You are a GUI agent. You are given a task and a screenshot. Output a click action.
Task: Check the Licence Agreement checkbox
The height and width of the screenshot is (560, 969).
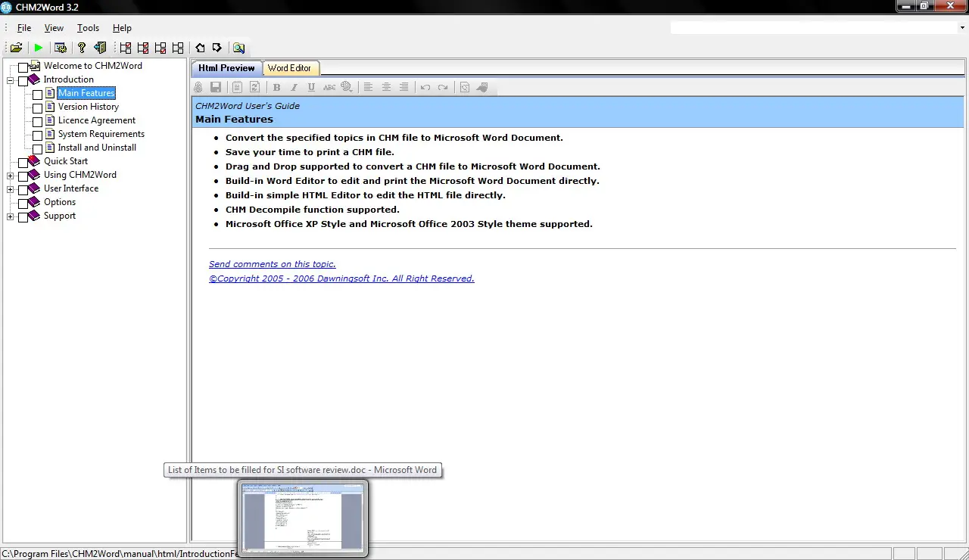tap(37, 122)
